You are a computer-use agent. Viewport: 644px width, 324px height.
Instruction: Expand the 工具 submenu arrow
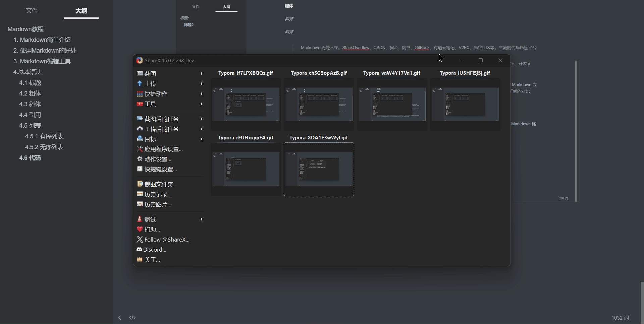[202, 104]
